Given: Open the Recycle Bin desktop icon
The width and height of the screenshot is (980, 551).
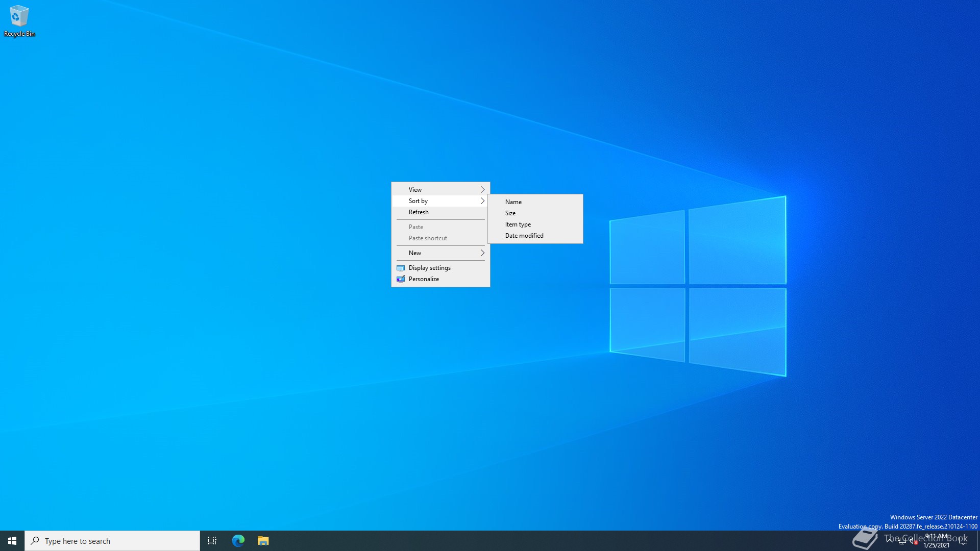Looking at the screenshot, I should pos(19,20).
